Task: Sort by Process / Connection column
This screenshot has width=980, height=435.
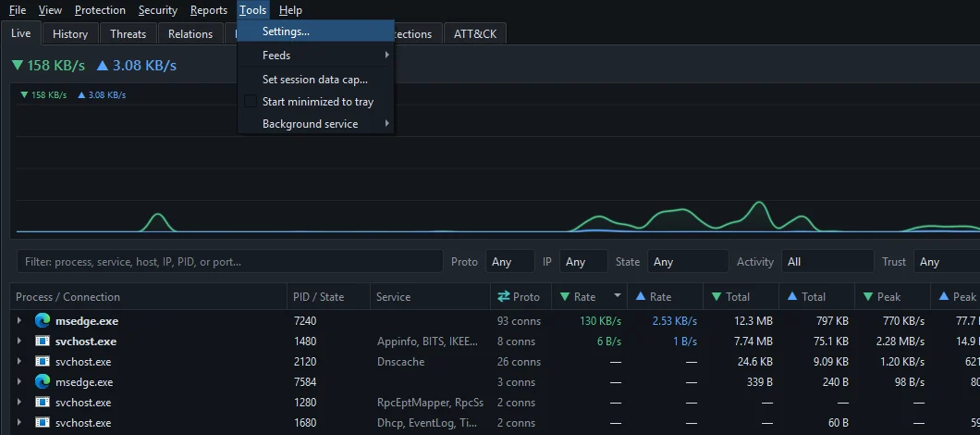Action: click(149, 297)
